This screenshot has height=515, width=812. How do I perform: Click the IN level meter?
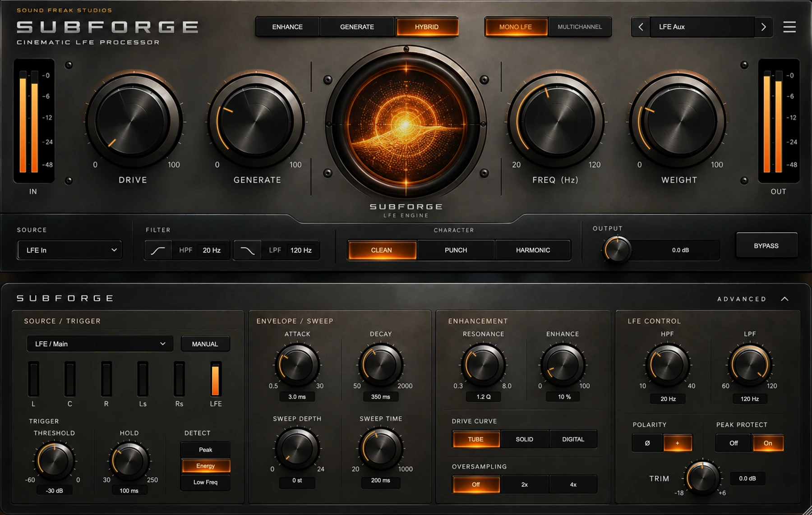tap(34, 121)
